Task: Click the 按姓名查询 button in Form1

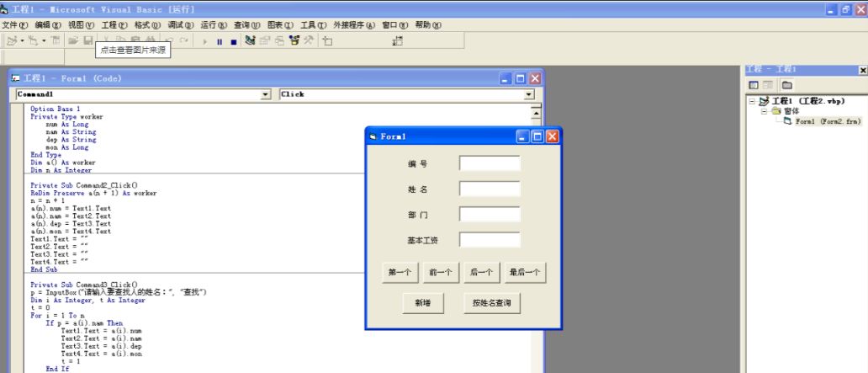Action: point(492,303)
